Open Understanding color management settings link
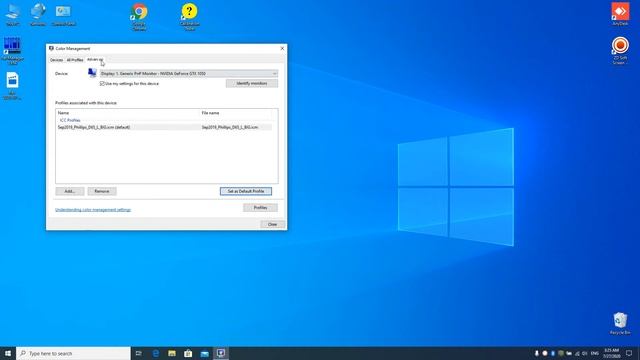640x360 pixels. click(93, 210)
